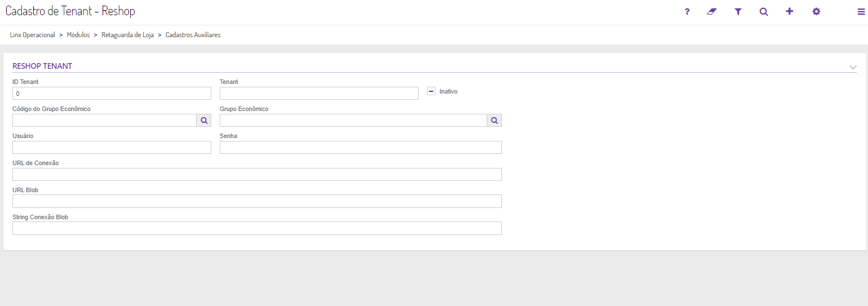Open the help question mark icon
868x306 pixels.
pyautogui.click(x=687, y=11)
